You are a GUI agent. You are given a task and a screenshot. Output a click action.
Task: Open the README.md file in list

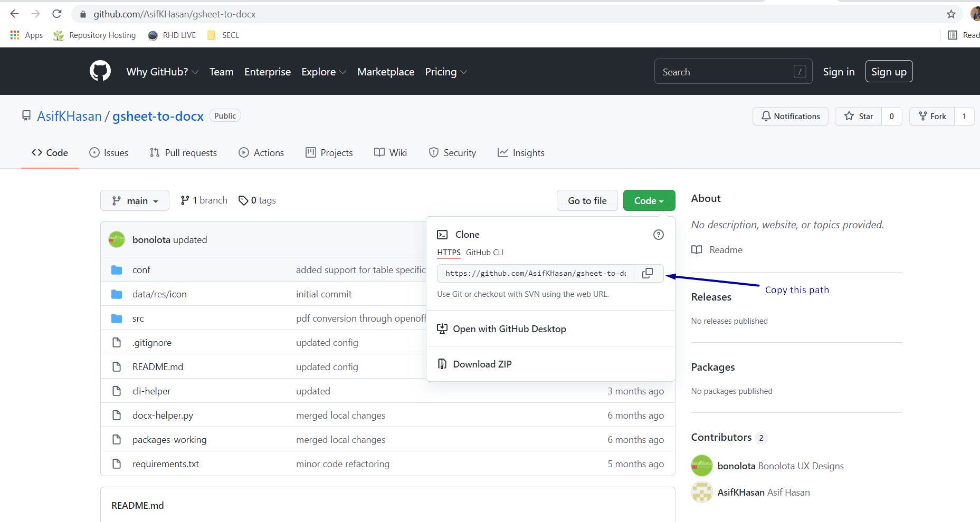pos(158,367)
